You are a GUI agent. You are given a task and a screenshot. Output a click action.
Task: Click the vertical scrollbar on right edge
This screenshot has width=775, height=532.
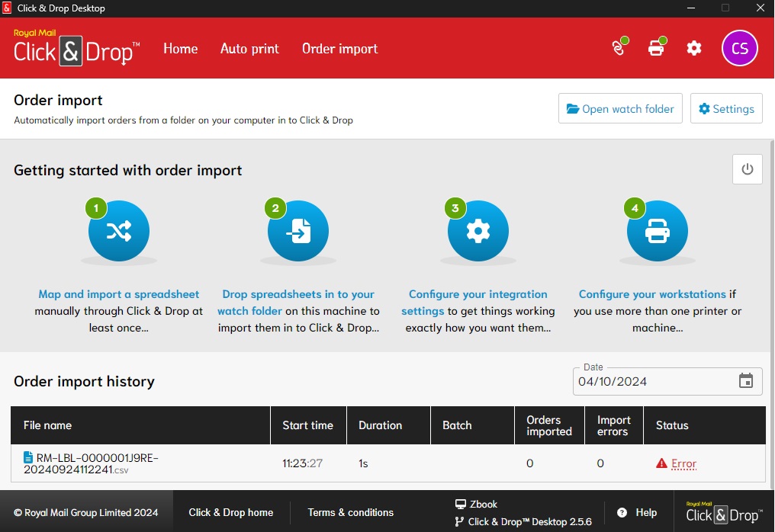pyautogui.click(x=771, y=314)
